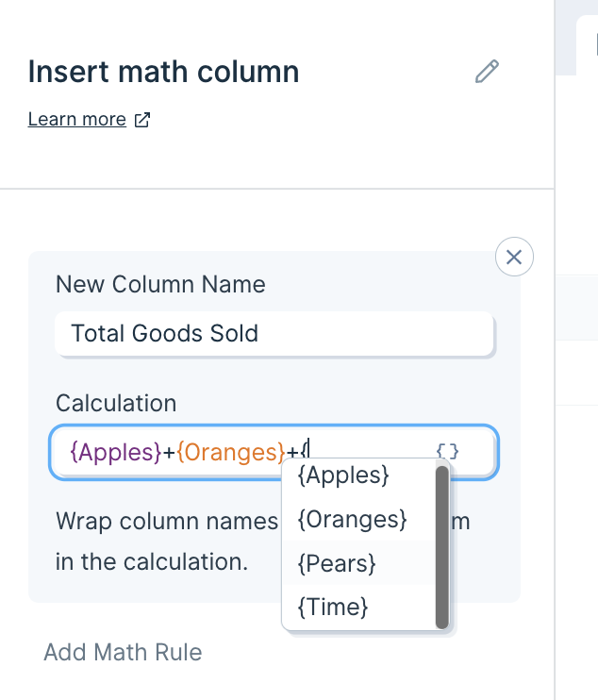This screenshot has height=700, width=598.
Task: Click the purple {Apples} token in the formula
Action: pyautogui.click(x=116, y=452)
